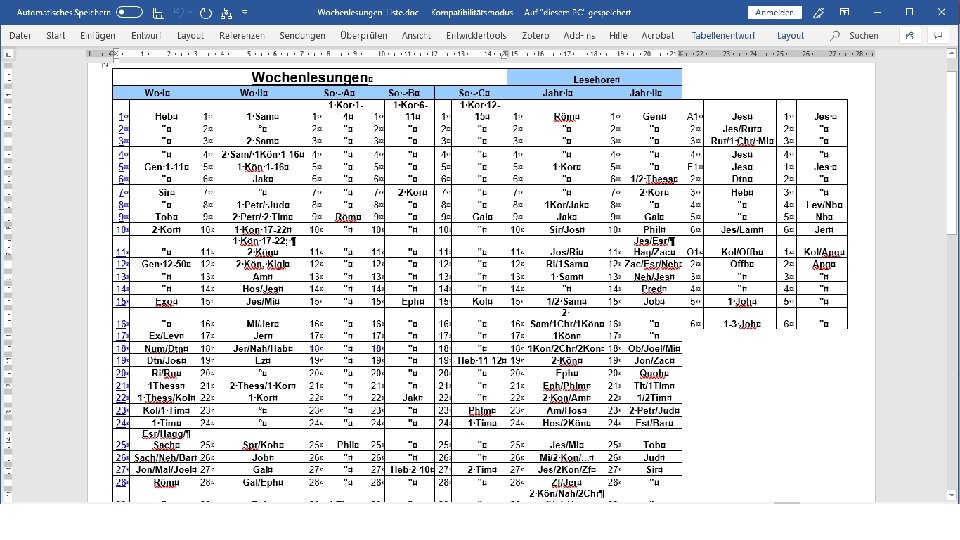Click the cell reading Am/Hos
The height and width of the screenshot is (540, 960).
(x=567, y=411)
